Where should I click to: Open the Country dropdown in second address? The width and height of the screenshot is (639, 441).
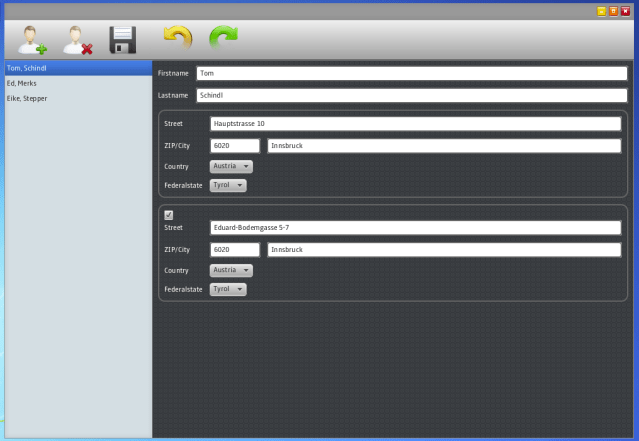coord(231,270)
